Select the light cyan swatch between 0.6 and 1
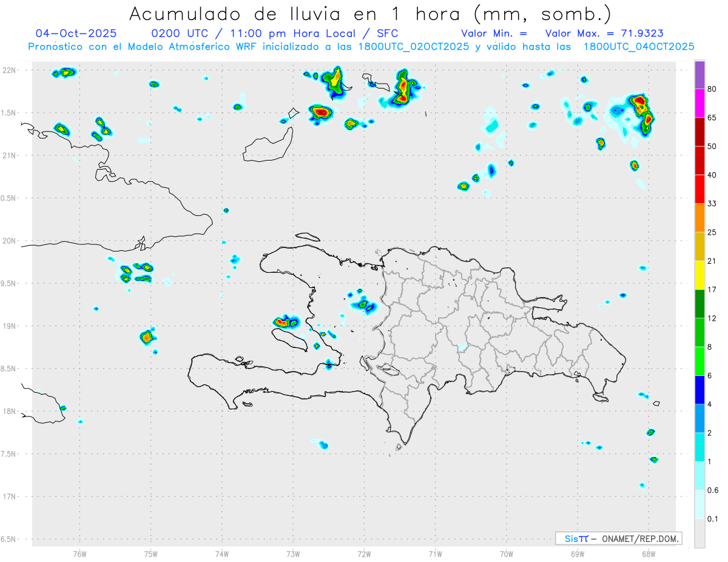728x562 pixels. (x=699, y=475)
